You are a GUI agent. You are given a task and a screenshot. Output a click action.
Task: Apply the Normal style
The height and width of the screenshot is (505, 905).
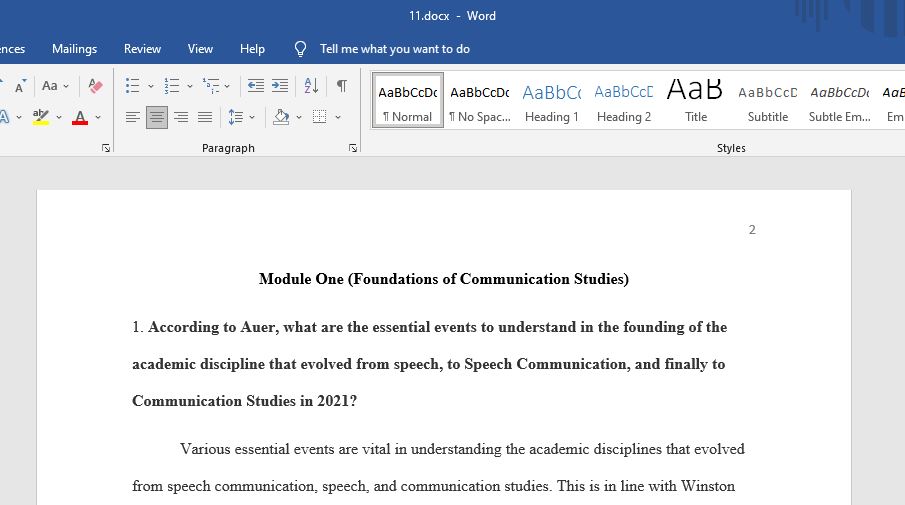click(407, 100)
